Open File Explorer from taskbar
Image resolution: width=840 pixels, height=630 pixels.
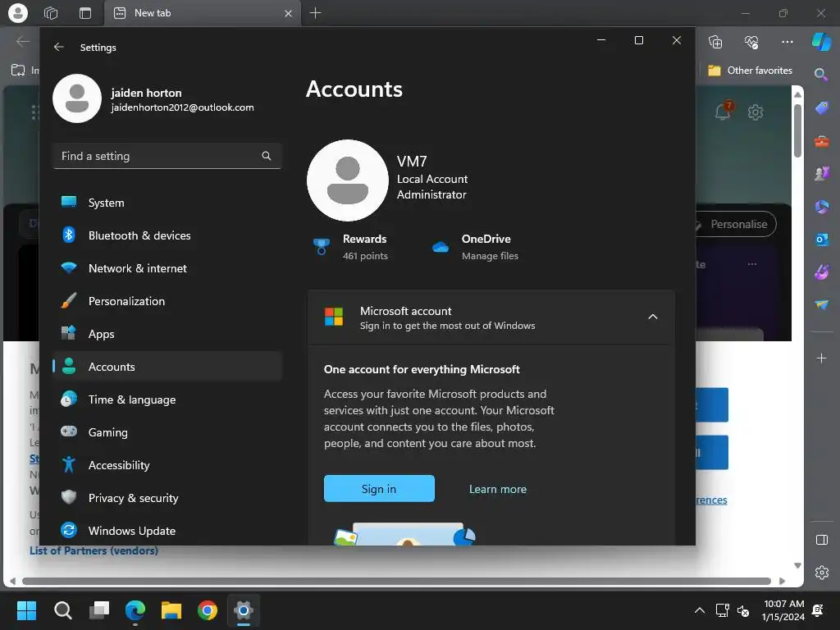point(171,610)
